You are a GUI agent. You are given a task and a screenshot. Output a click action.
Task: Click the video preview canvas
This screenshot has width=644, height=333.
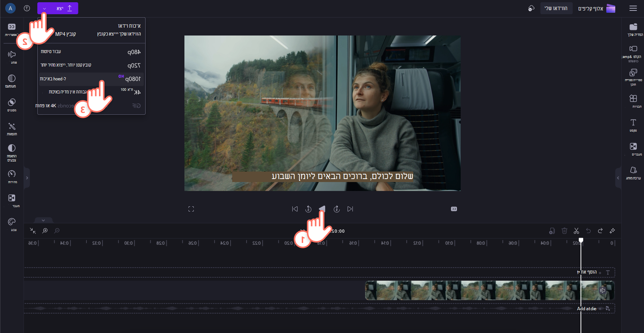pyautogui.click(x=323, y=113)
